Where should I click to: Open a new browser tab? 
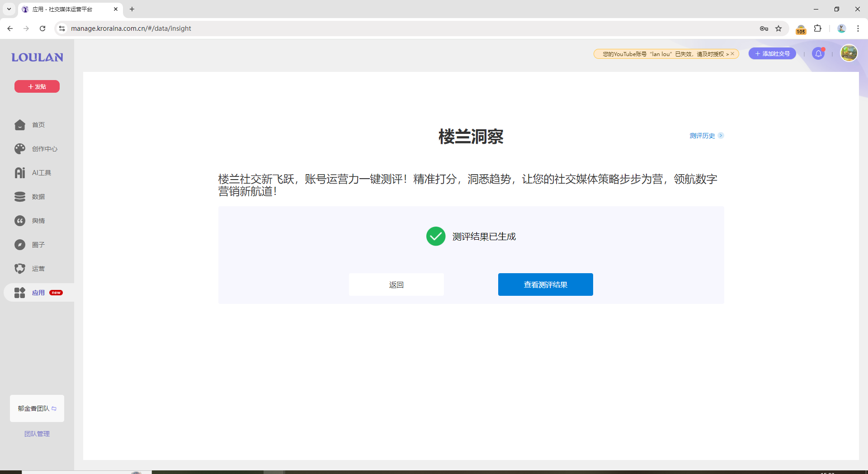pos(132,9)
